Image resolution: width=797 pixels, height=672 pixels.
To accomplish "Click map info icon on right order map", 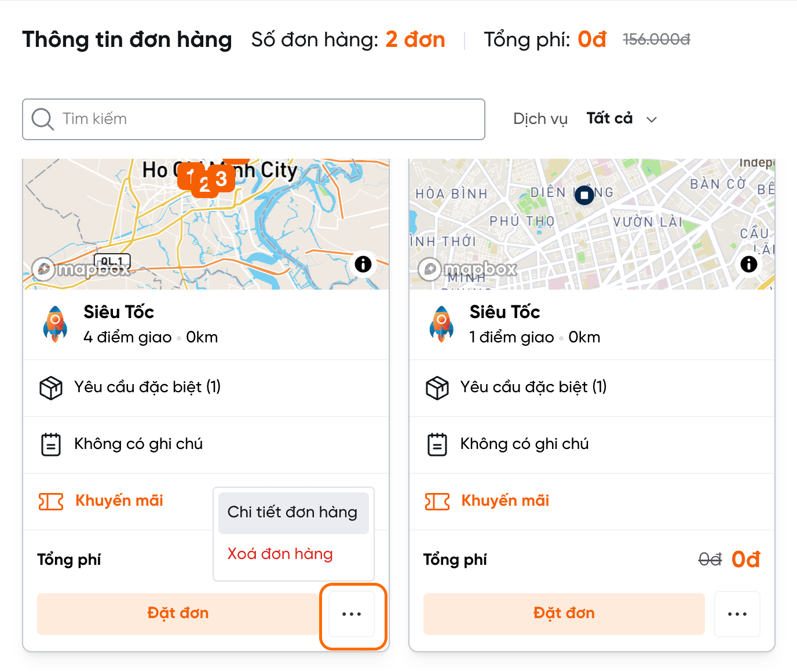I will click(x=749, y=264).
